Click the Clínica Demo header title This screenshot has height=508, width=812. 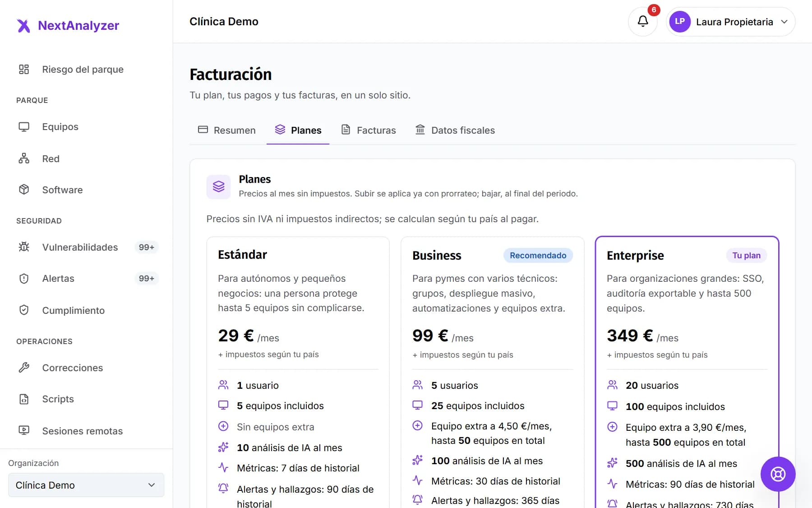(x=224, y=22)
